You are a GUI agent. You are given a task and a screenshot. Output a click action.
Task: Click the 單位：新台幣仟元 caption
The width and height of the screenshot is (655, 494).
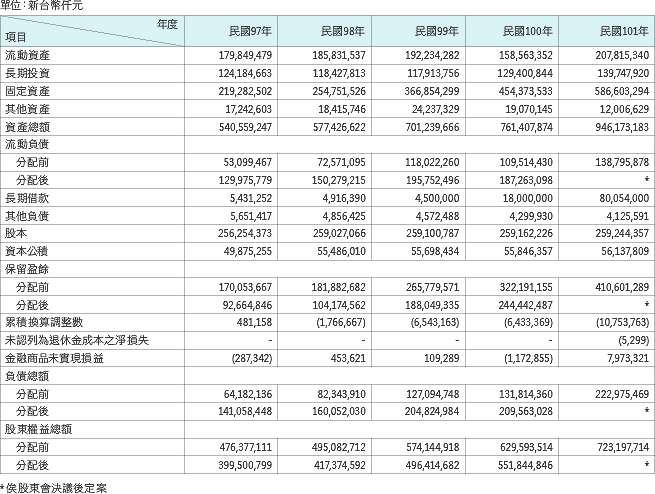click(x=42, y=5)
